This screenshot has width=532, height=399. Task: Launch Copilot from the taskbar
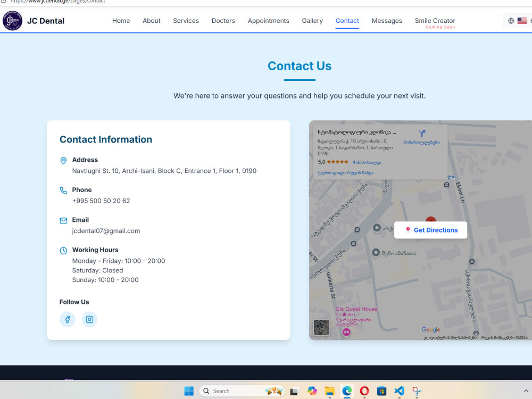click(312, 391)
